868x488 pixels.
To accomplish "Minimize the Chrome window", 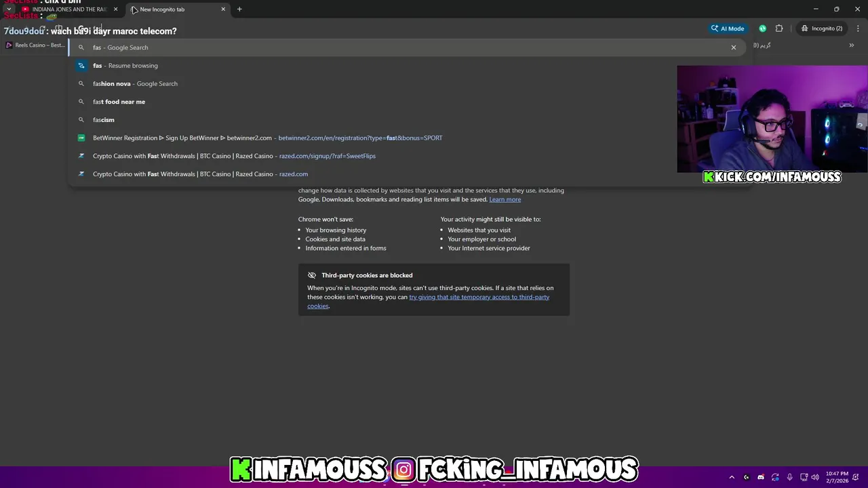I will (816, 9).
